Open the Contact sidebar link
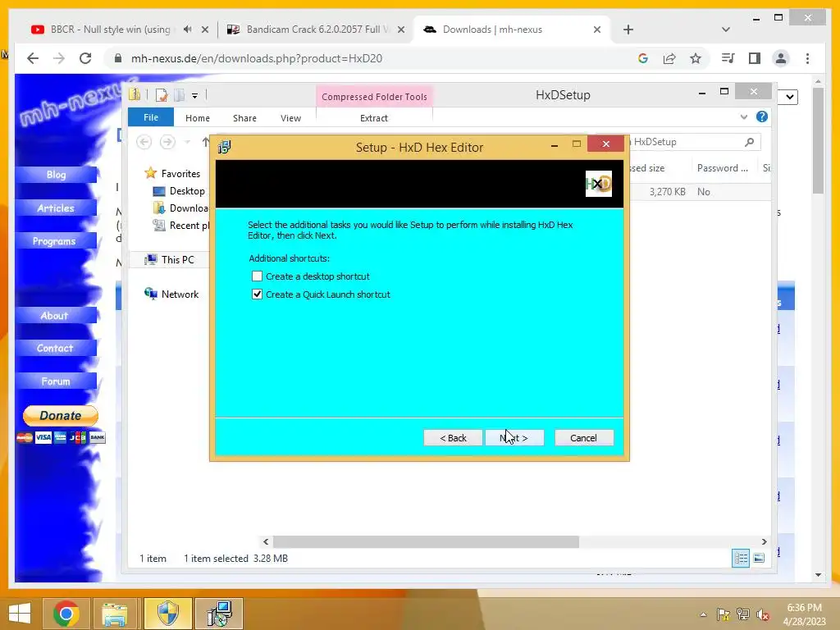 [x=57, y=348]
